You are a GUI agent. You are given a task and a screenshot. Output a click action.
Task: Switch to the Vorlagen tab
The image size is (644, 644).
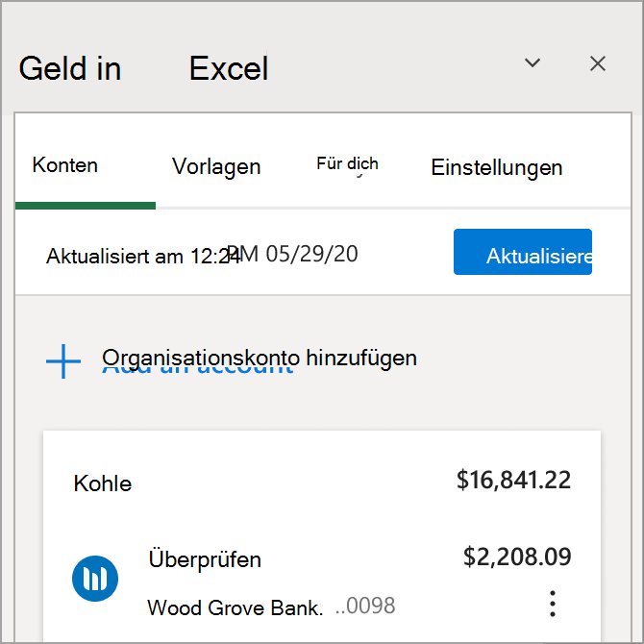(216, 166)
